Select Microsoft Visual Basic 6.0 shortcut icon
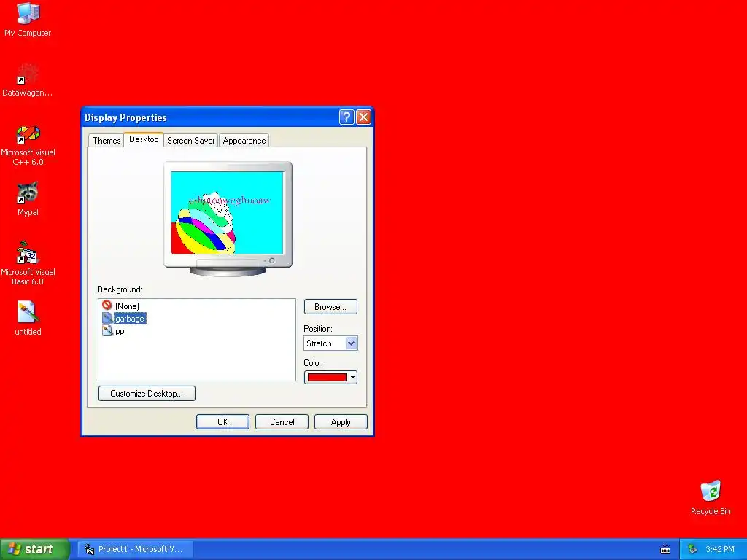This screenshot has width=747, height=560. click(x=28, y=263)
